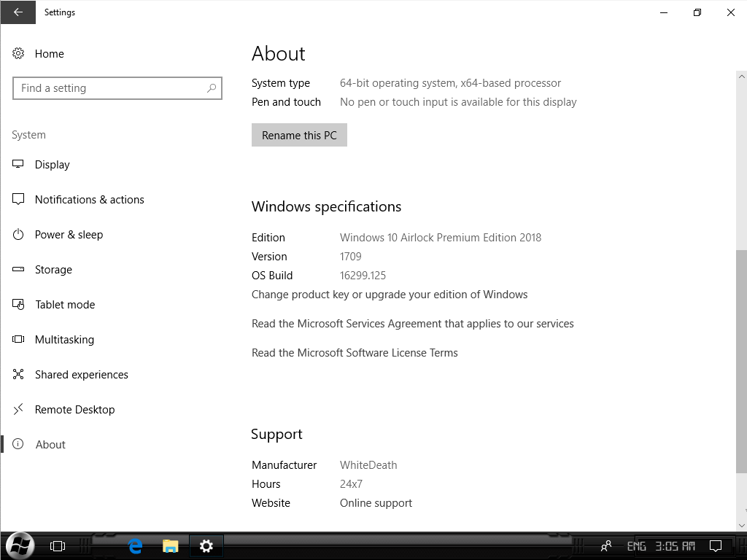Click the Display monitor icon
Screen dimensions: 747x560
pos(18,164)
